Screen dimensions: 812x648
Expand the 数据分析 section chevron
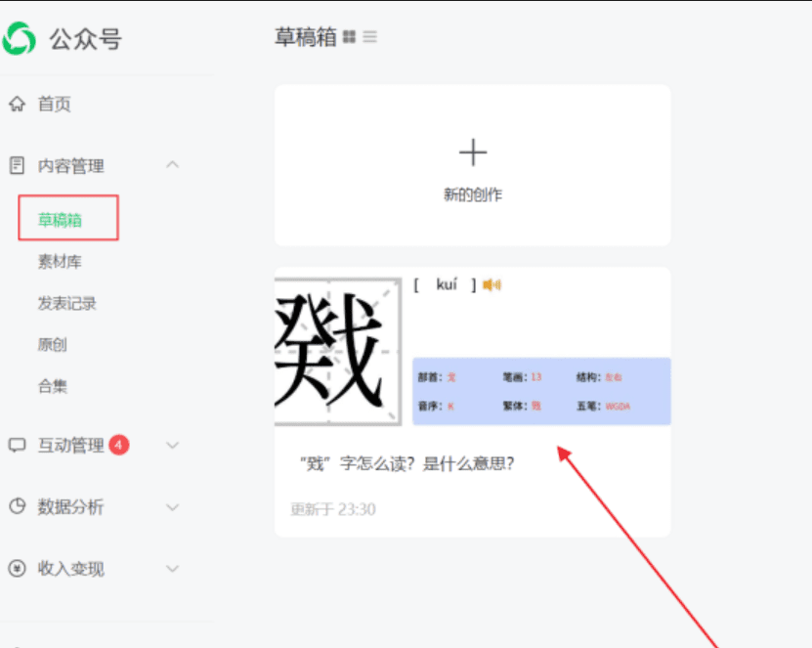click(x=173, y=507)
